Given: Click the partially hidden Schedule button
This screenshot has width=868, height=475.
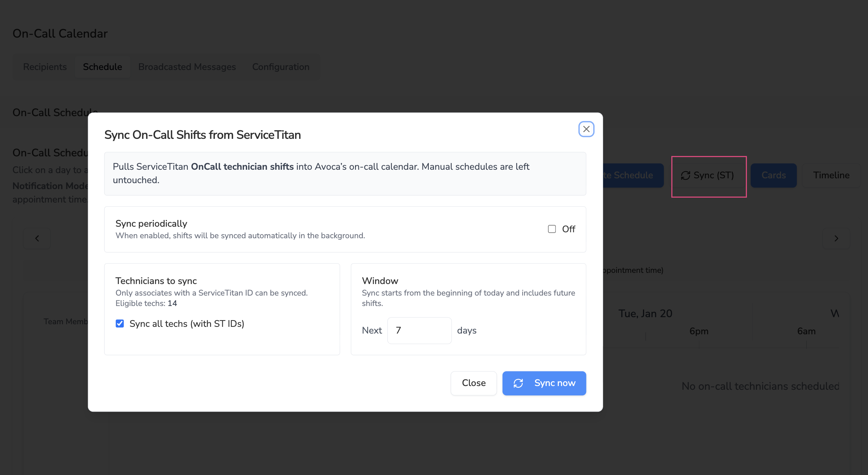Looking at the screenshot, I should 633,175.
